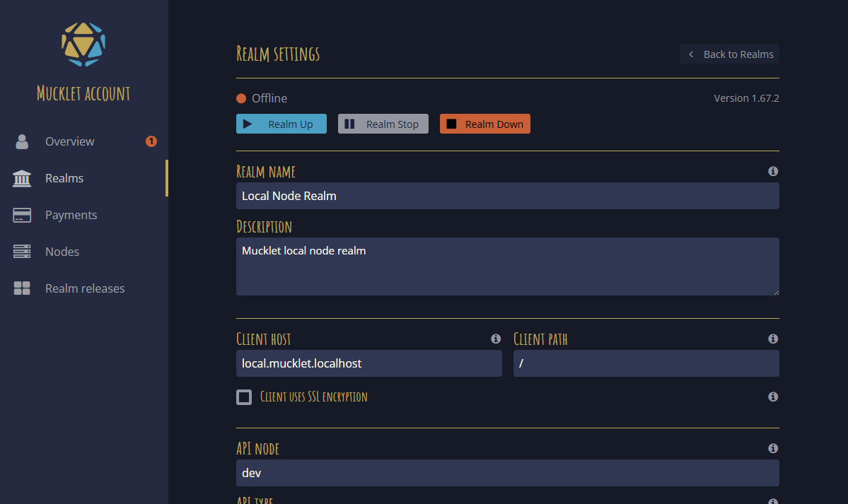Open Payments in the sidebar
Viewport: 848px width, 504px height.
tap(71, 215)
